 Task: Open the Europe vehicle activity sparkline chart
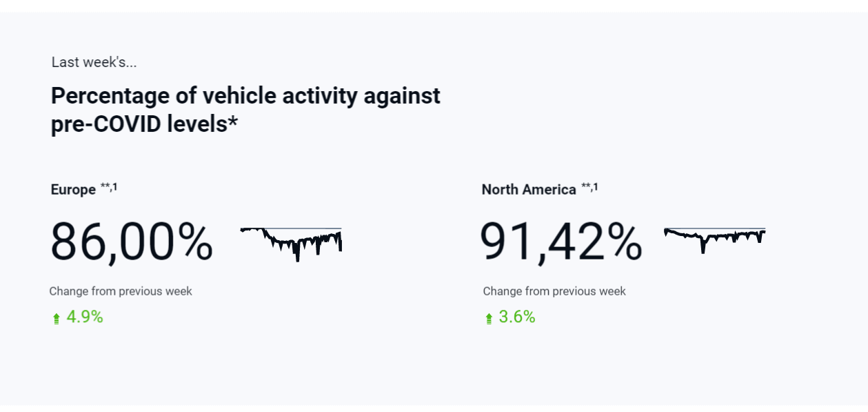coord(291,244)
